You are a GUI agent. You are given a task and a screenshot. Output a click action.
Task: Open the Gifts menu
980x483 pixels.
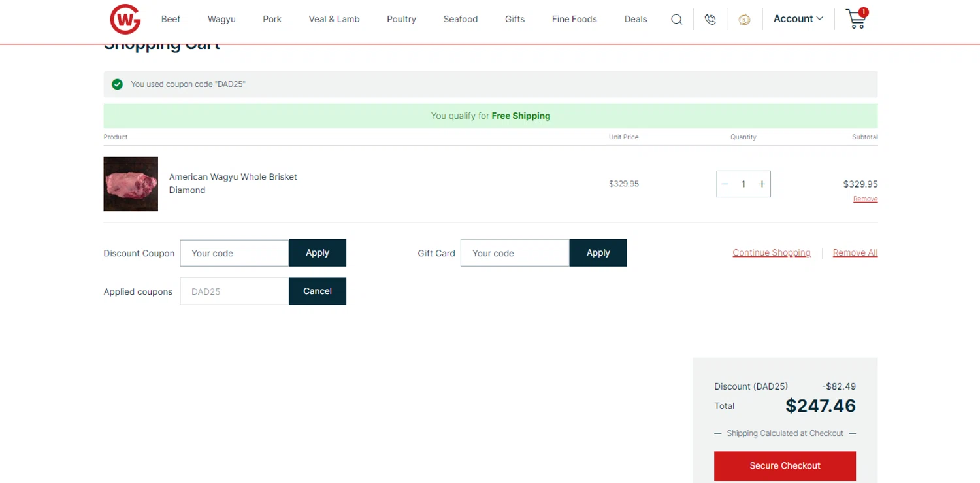coord(514,19)
